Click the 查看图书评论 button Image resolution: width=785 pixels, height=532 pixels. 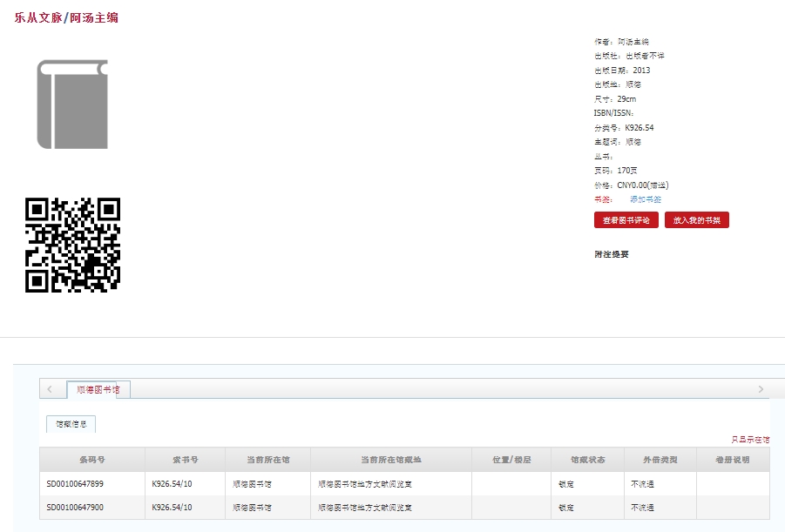point(626,220)
